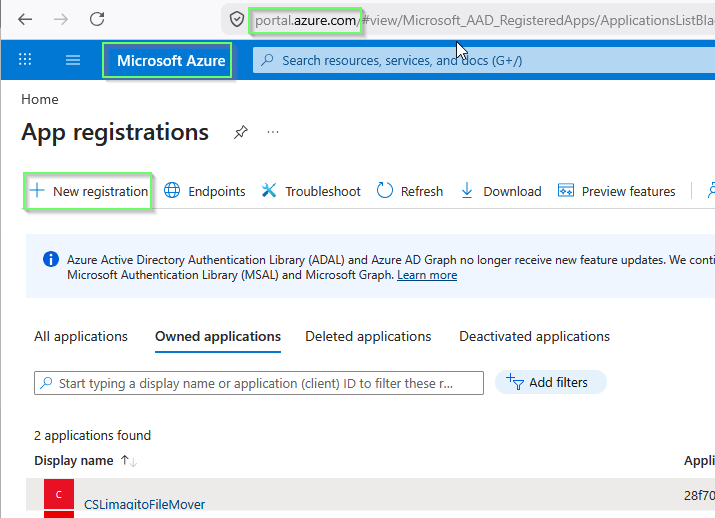Image resolution: width=715 pixels, height=518 pixels.
Task: Click the "2 applications found" text
Action: [x=92, y=435]
